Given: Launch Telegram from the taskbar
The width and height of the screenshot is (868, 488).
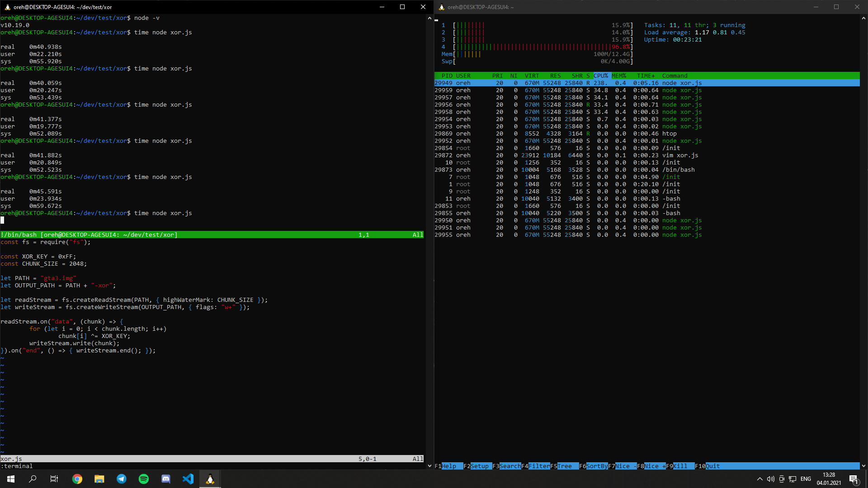Looking at the screenshot, I should click(122, 479).
